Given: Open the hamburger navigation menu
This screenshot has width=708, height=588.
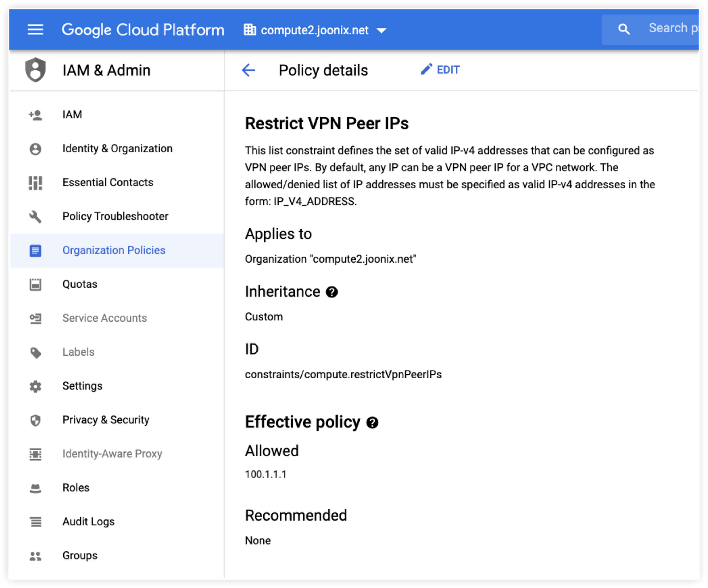Looking at the screenshot, I should [35, 30].
